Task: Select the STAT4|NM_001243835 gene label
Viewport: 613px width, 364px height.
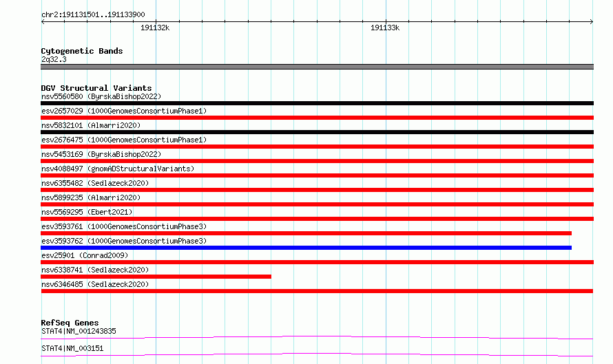Action: (79, 331)
